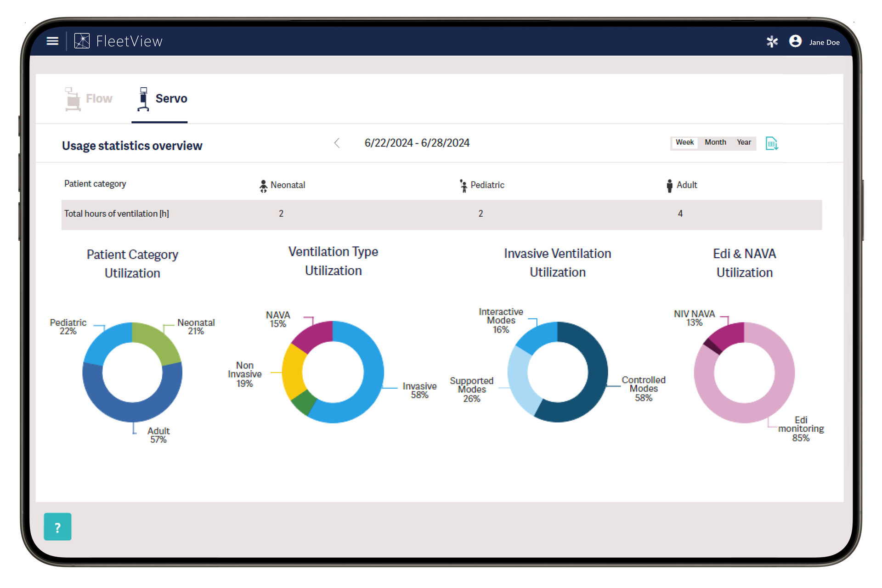This screenshot has width=882, height=588.
Task: Click the Pediatric patient category icon
Action: tap(463, 185)
